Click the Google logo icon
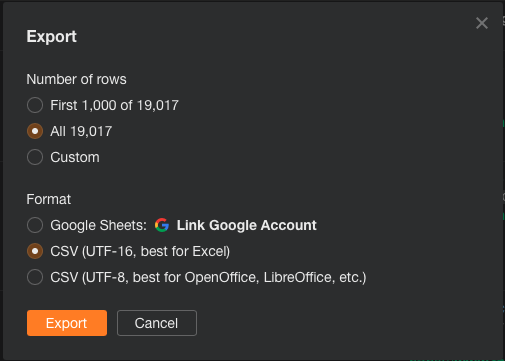 click(x=162, y=225)
